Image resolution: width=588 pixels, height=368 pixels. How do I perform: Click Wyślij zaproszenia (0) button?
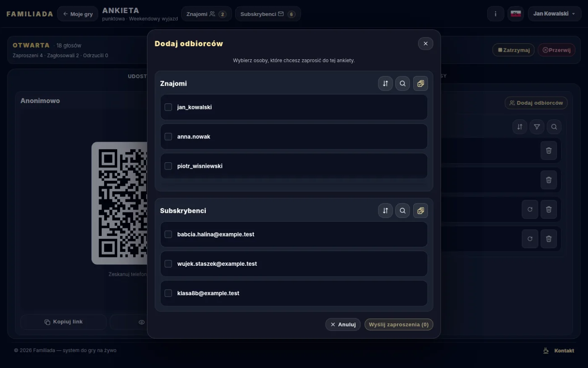click(399, 324)
